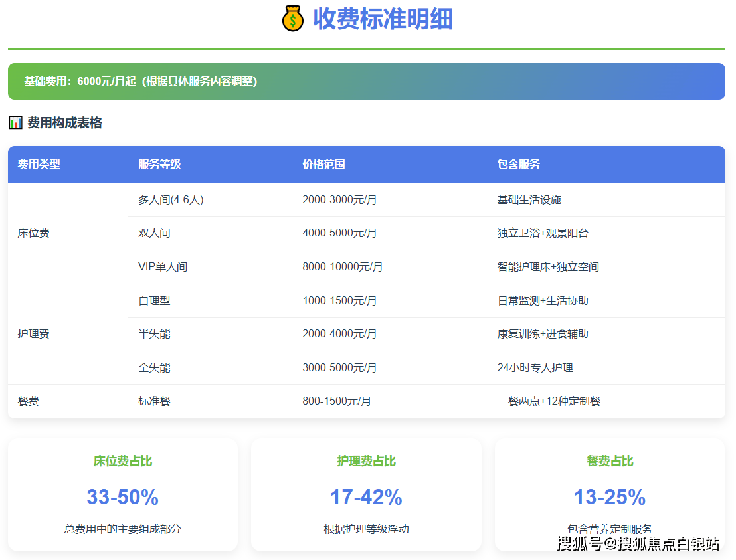
Task: Click the 包含服务 column header
Action: 518,164
